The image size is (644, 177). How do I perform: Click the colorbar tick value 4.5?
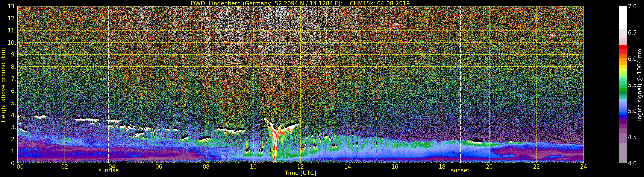(x=632, y=137)
